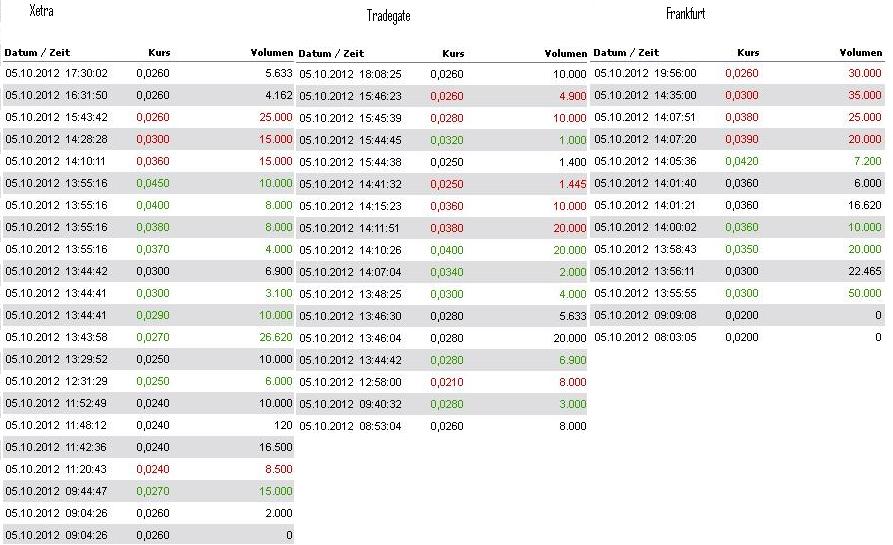893x545 pixels.
Task: Sort Tradegate table by Kurs header
Action: tap(453, 53)
